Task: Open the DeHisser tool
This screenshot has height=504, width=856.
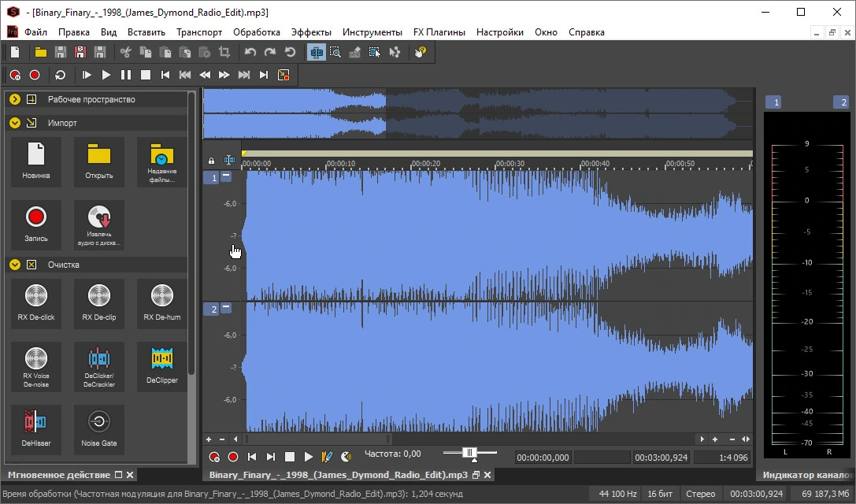Action: tap(36, 430)
